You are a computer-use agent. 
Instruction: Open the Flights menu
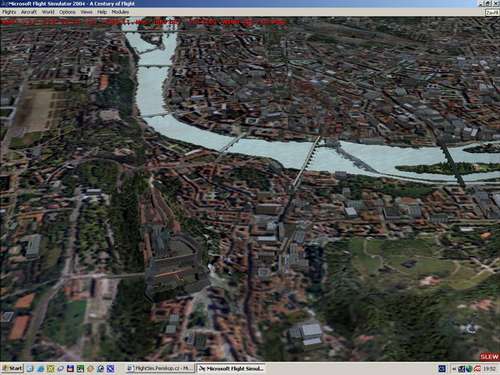coord(9,12)
